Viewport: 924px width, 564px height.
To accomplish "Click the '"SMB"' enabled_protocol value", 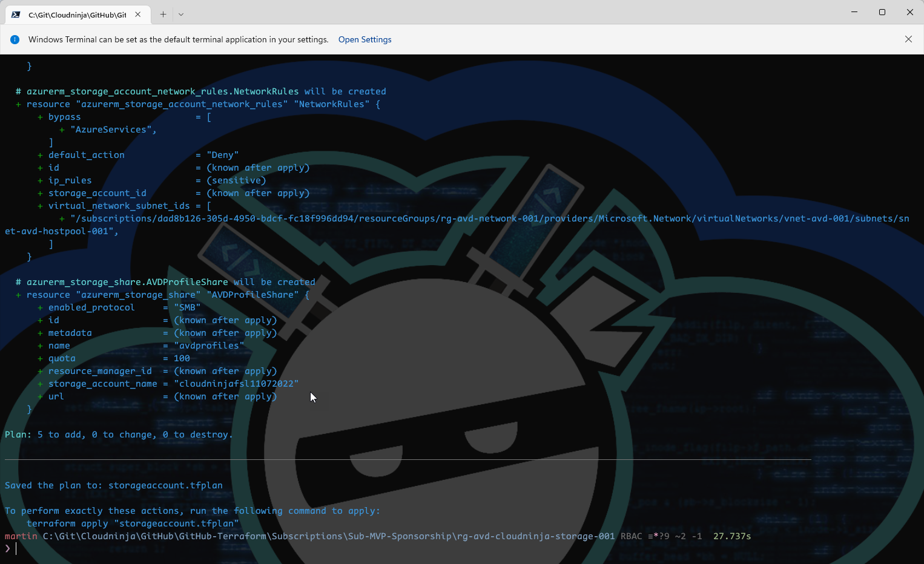I will [x=187, y=307].
